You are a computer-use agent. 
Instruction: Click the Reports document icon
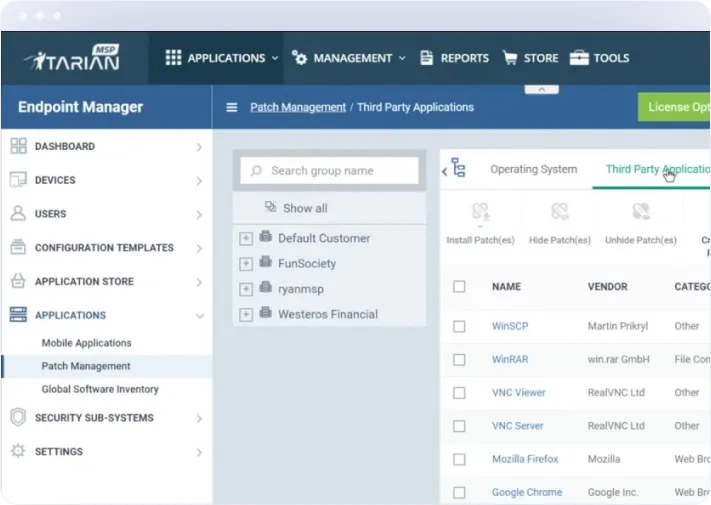[426, 58]
